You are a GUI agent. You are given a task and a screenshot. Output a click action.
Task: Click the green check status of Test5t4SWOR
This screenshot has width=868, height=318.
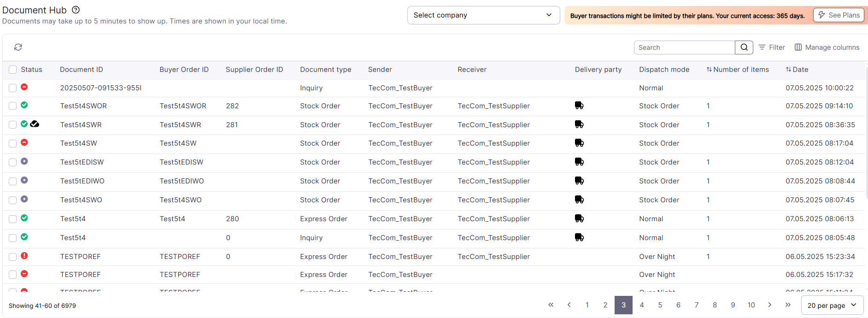24,105
